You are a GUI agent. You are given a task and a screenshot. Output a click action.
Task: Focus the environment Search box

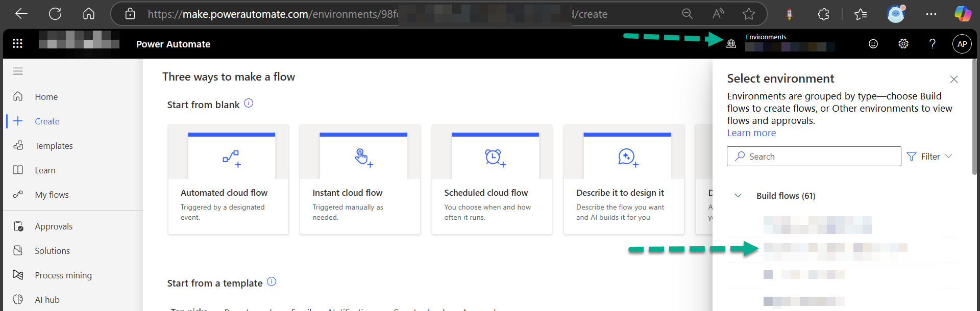[814, 157]
